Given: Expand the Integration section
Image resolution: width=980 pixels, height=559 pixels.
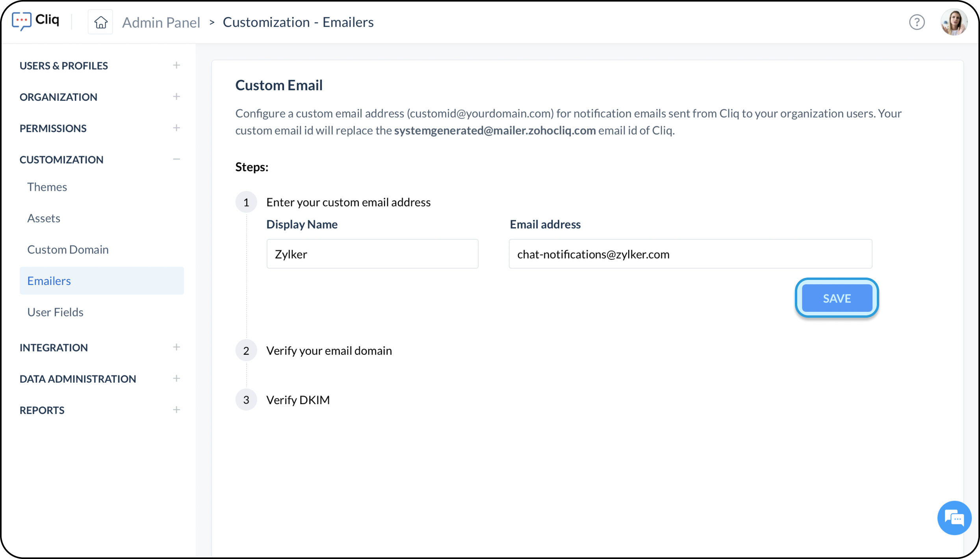Looking at the screenshot, I should pos(176,347).
